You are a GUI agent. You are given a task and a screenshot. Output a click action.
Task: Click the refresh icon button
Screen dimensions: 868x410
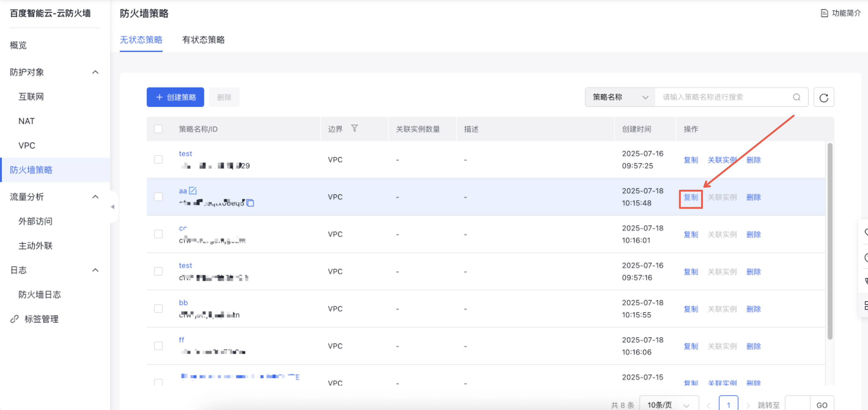(823, 97)
